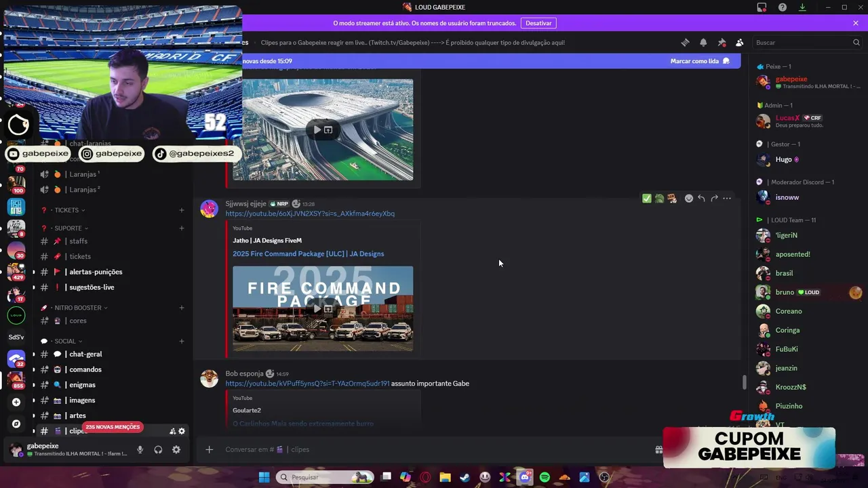This screenshot has height=488, width=868.
Task: Click the search magnifier icon
Action: coord(856,42)
